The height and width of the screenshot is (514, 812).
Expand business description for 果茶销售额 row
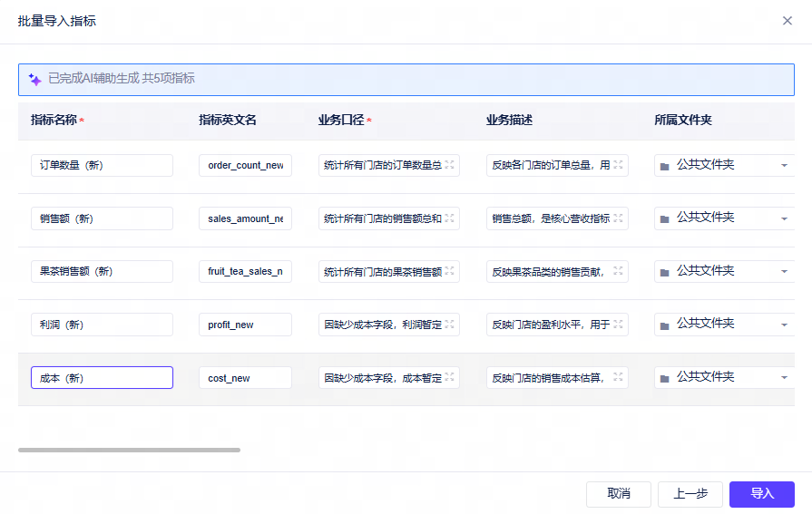pos(618,271)
